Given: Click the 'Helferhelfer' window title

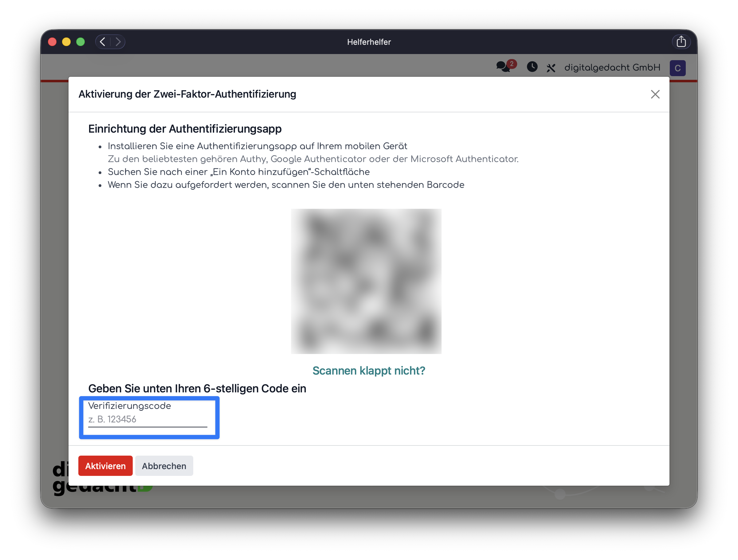Looking at the screenshot, I should [x=369, y=42].
